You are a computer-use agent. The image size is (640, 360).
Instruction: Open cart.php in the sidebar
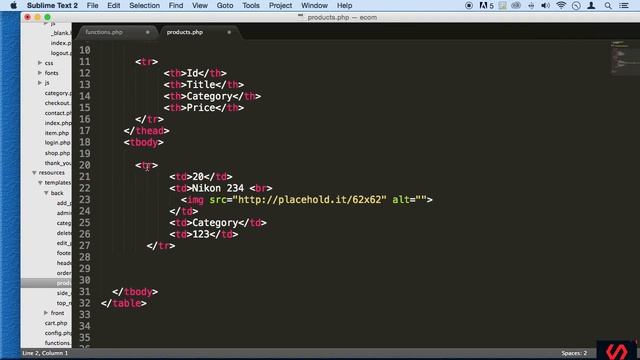(56, 323)
